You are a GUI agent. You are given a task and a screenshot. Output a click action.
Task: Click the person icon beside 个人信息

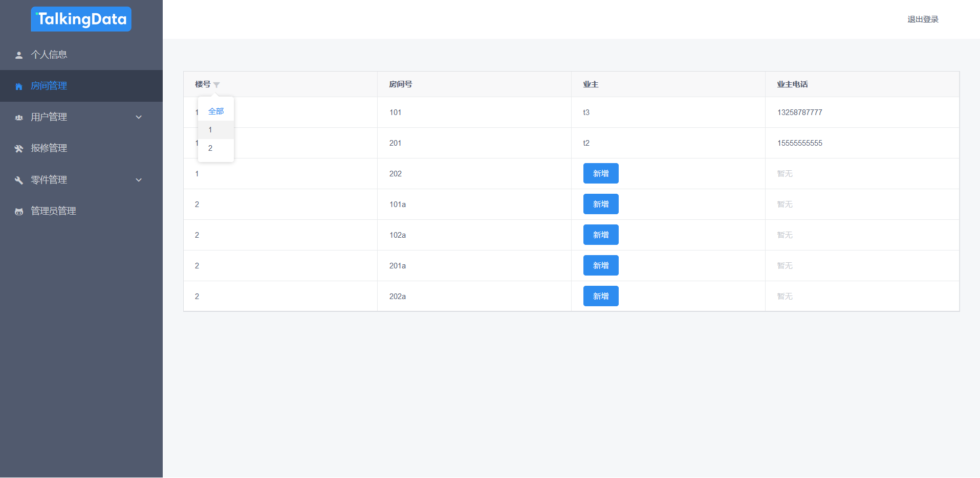point(19,55)
